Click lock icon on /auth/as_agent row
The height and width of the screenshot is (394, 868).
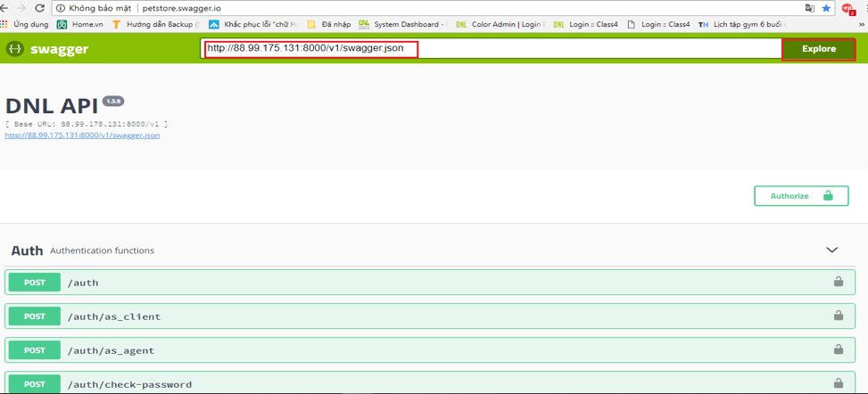point(838,350)
